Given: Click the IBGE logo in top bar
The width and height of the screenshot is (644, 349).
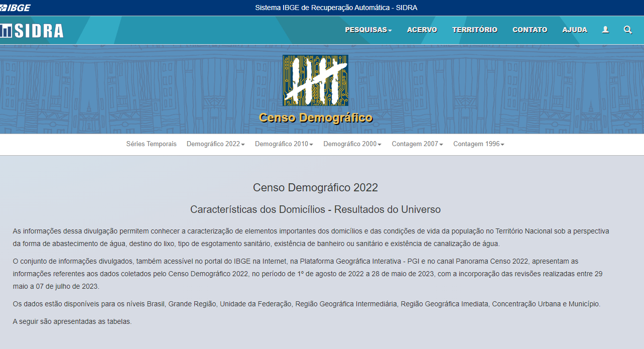Looking at the screenshot, I should coord(16,8).
